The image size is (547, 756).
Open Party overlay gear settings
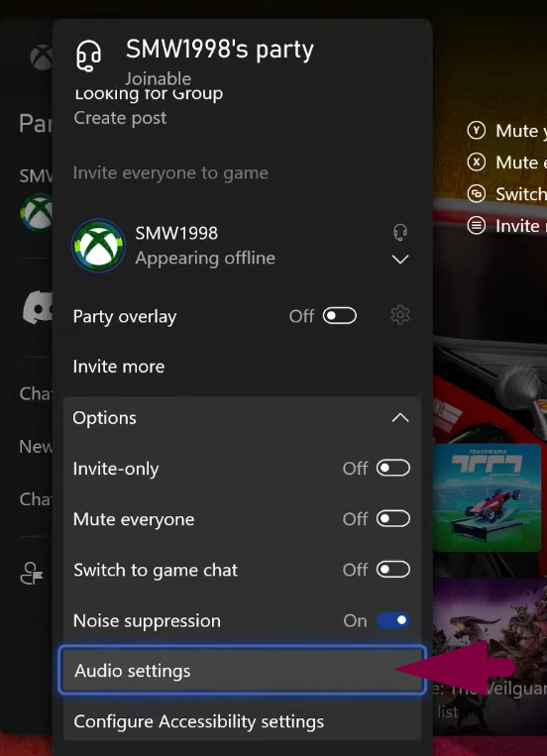[x=400, y=315]
